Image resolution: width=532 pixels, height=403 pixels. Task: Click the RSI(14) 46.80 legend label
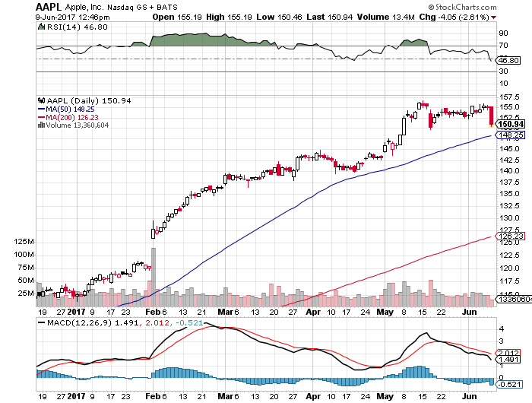[x=77, y=27]
